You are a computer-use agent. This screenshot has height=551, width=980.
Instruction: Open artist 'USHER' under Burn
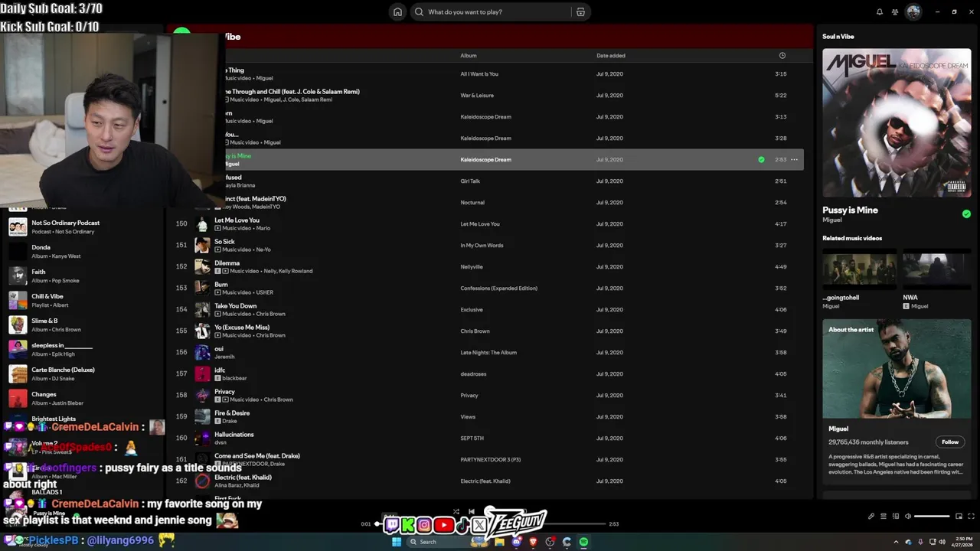[265, 292]
